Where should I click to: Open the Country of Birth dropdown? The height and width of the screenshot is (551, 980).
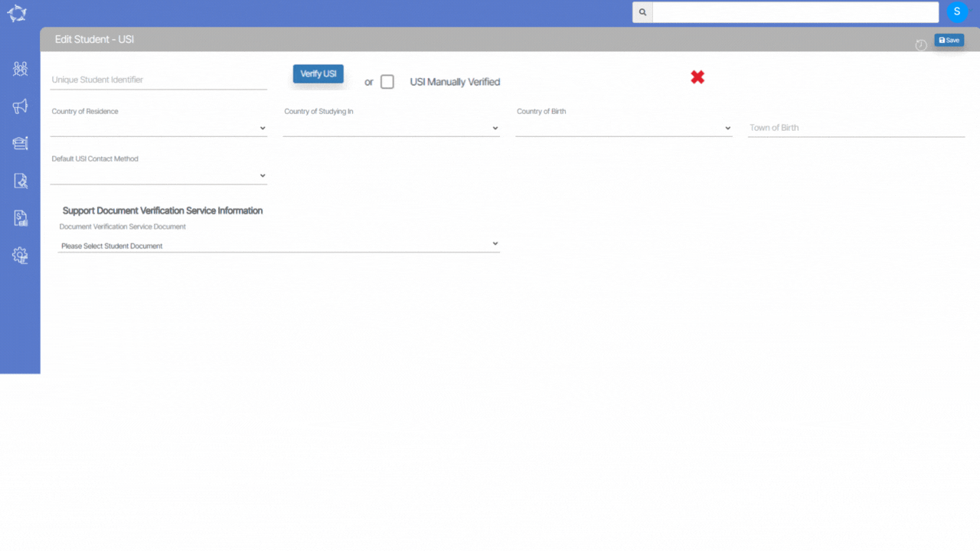624,128
